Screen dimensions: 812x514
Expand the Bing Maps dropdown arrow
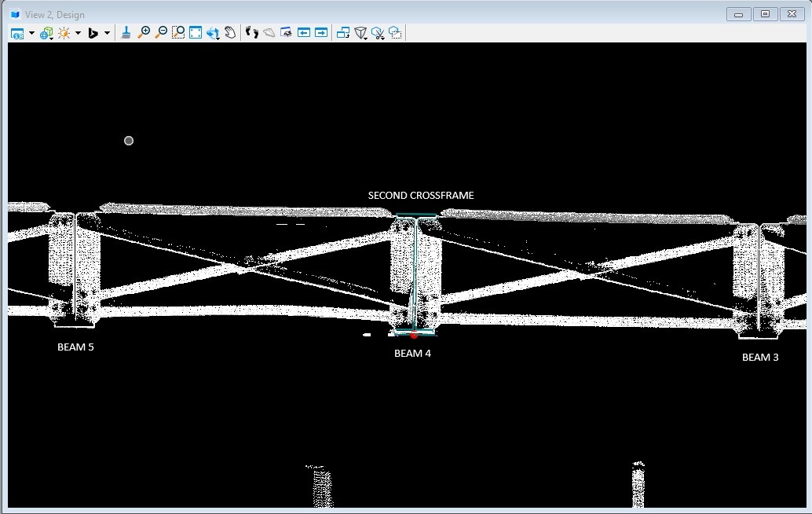[107, 33]
